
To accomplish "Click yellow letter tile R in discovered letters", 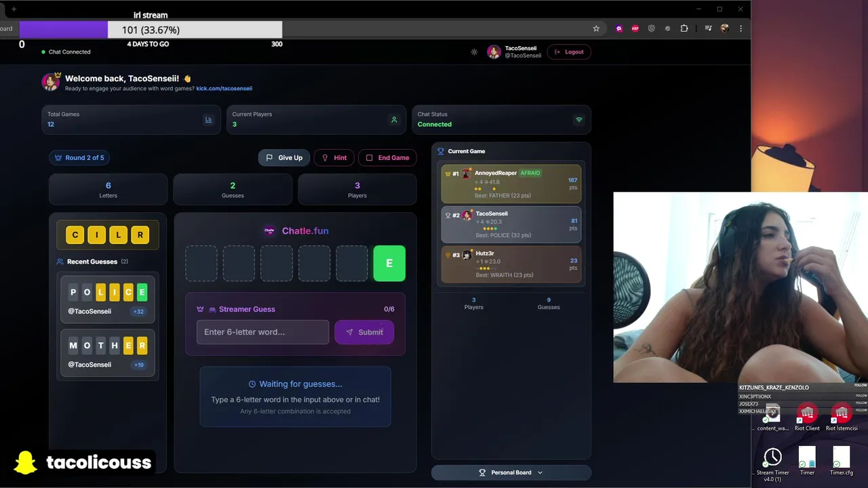I will (x=140, y=235).
